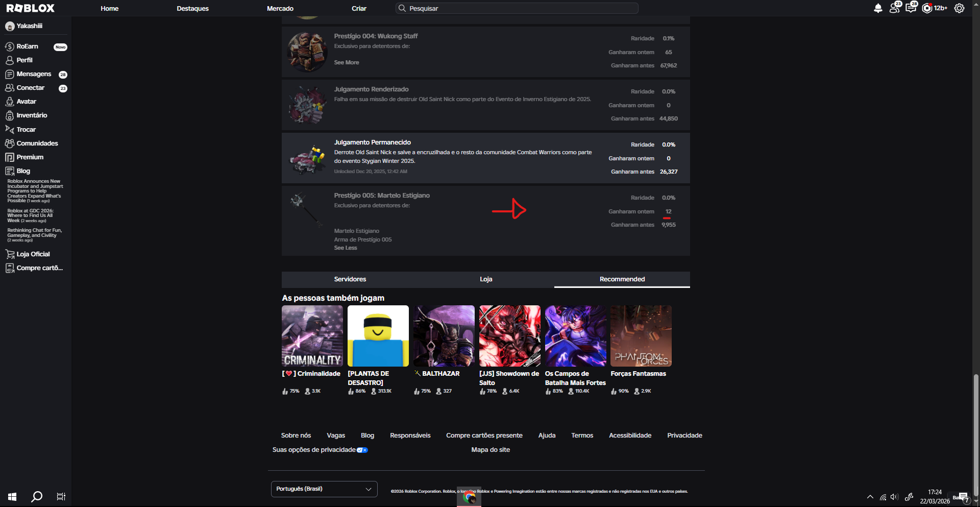
Task: Open the Trocar sidebar icon
Action: click(x=10, y=129)
